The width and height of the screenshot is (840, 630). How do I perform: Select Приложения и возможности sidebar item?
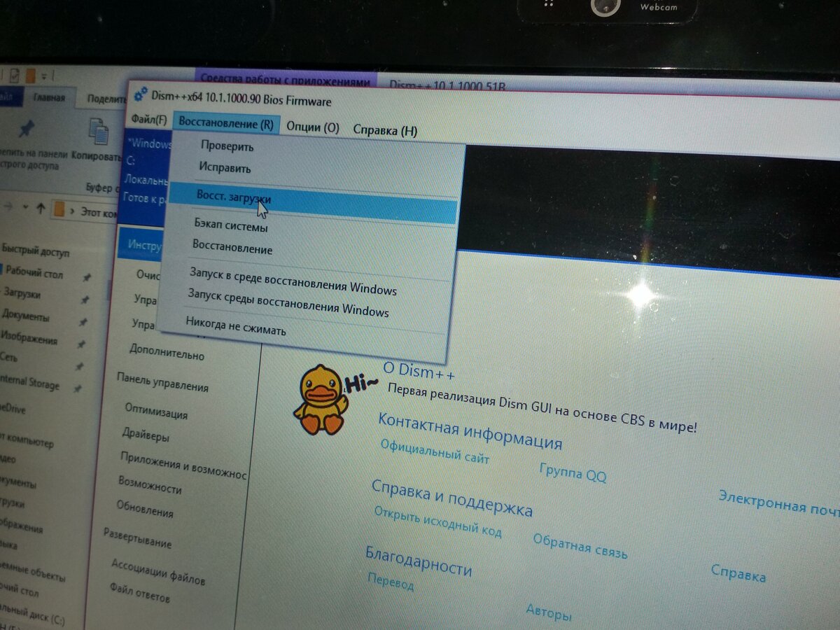point(183,465)
